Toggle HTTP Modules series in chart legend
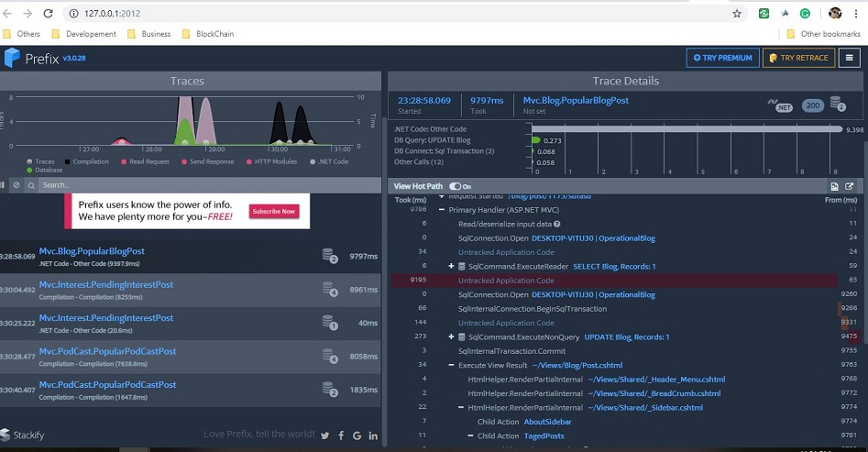The height and width of the screenshot is (452, 868). coord(272,161)
